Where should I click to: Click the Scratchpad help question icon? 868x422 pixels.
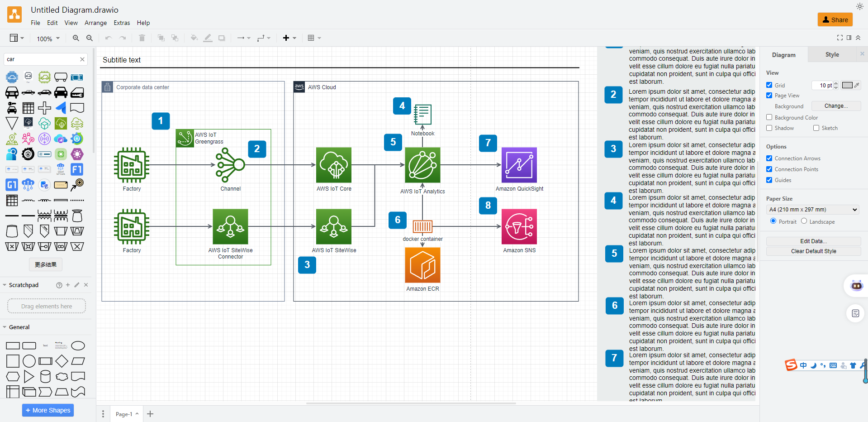(59, 285)
